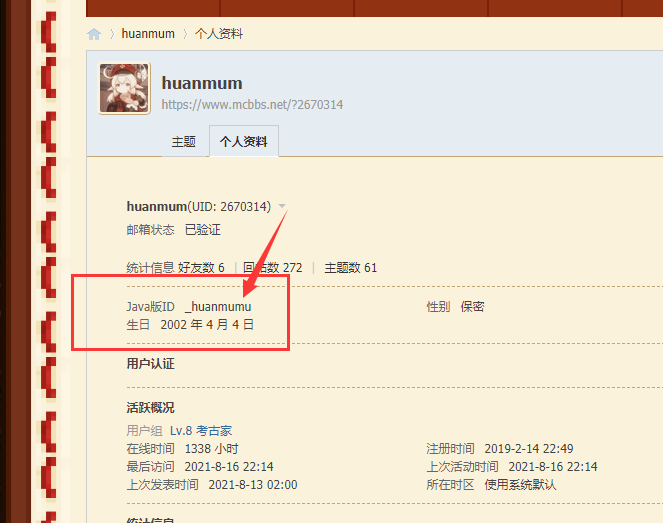This screenshot has height=523, width=663.
Task: Open huanmum's avatar image
Action: coord(125,89)
